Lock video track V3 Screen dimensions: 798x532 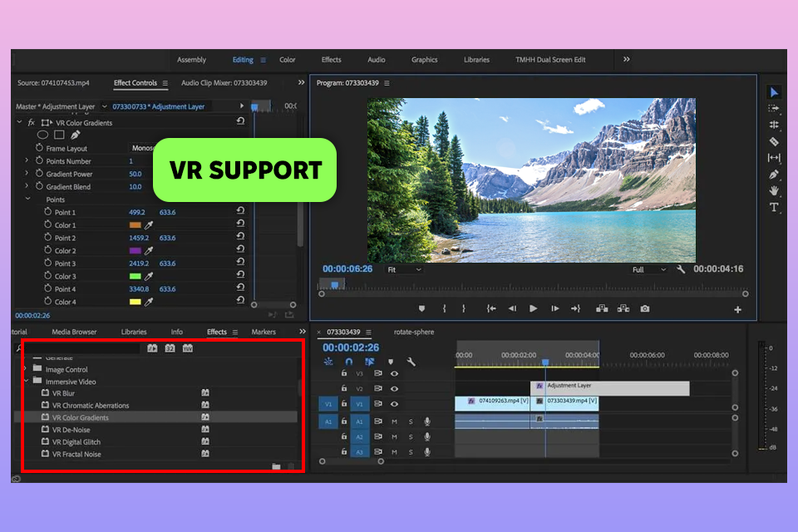point(344,373)
